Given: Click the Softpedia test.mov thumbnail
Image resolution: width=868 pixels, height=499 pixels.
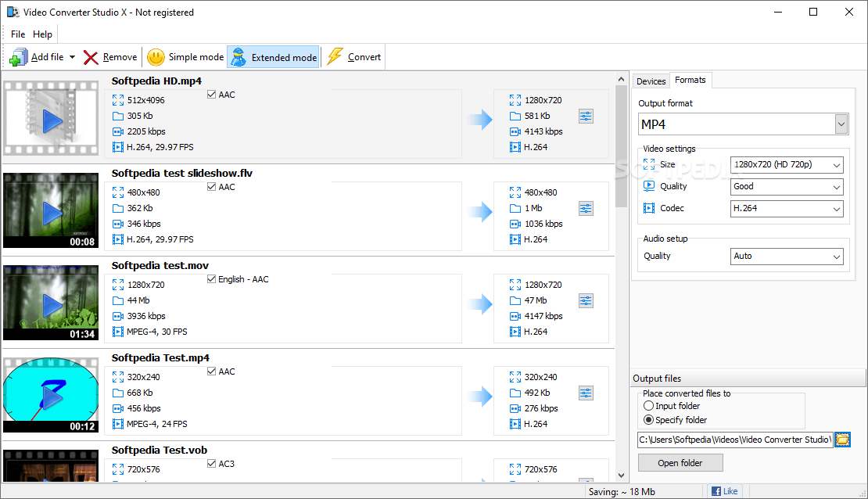Looking at the screenshot, I should 50,303.
